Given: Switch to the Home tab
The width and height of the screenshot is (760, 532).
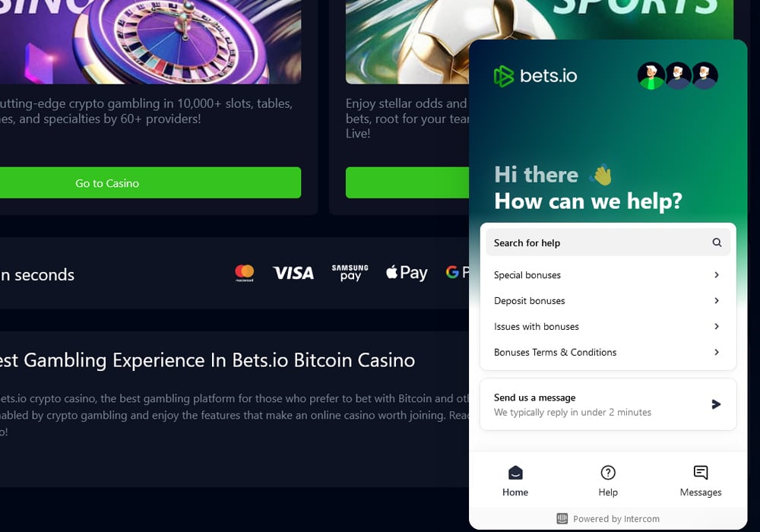Looking at the screenshot, I should pos(515,481).
